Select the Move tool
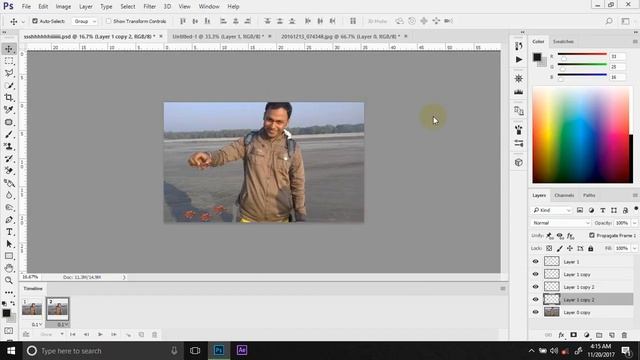 [x=9, y=49]
